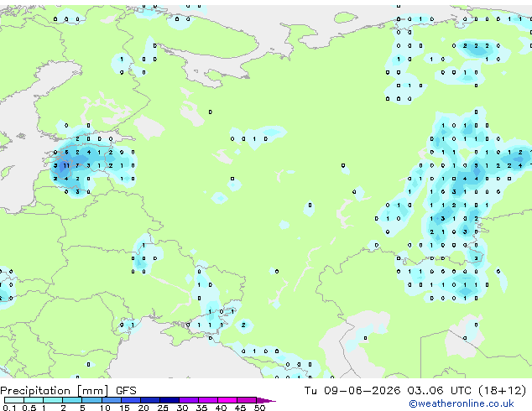Click the over-50 mm arrow tip of legend
The height and width of the screenshot is (411, 532).
pos(266,400)
